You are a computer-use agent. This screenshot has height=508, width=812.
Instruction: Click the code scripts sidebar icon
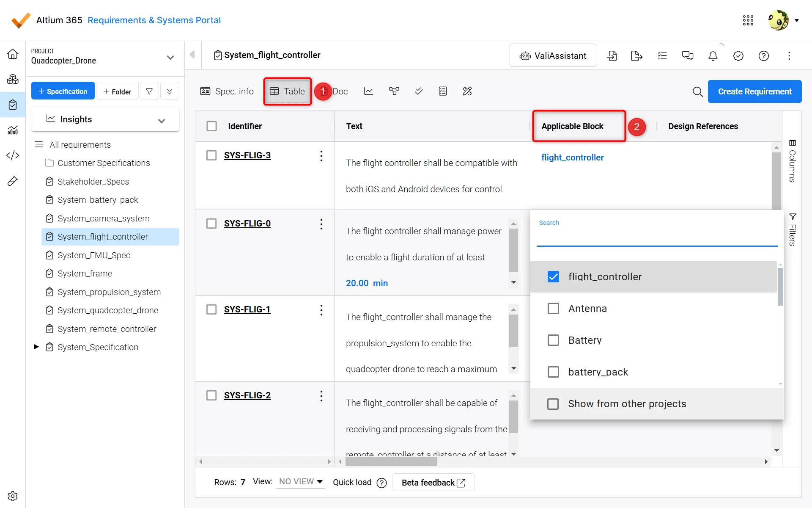pos(13,155)
